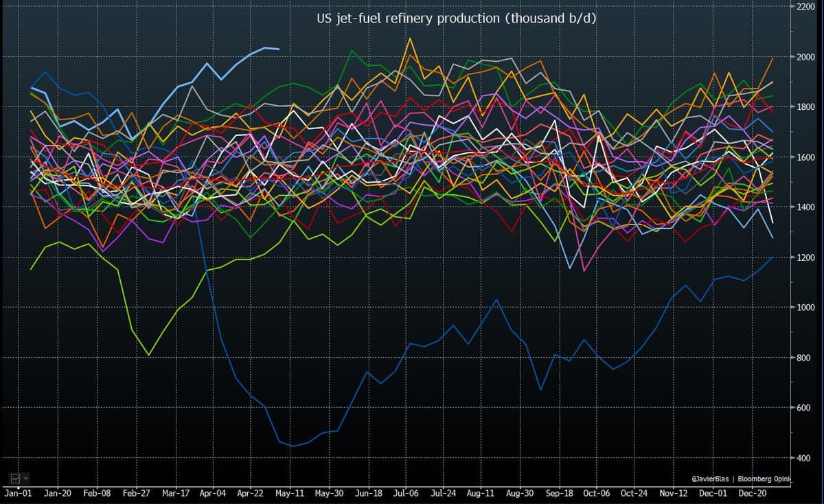The width and height of the screenshot is (824, 504).
Task: Click the Feb-08 date label
Action: [x=97, y=493]
